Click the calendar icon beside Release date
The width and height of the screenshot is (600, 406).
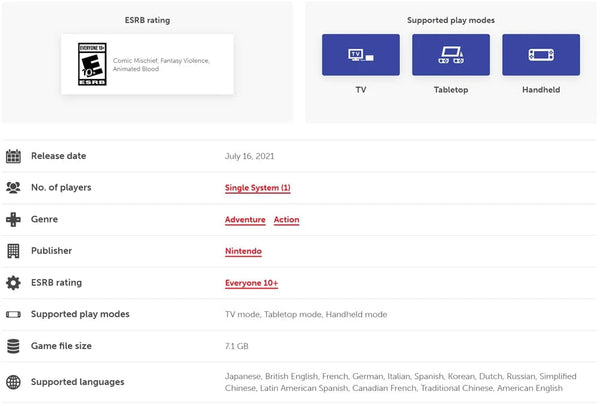click(x=13, y=156)
